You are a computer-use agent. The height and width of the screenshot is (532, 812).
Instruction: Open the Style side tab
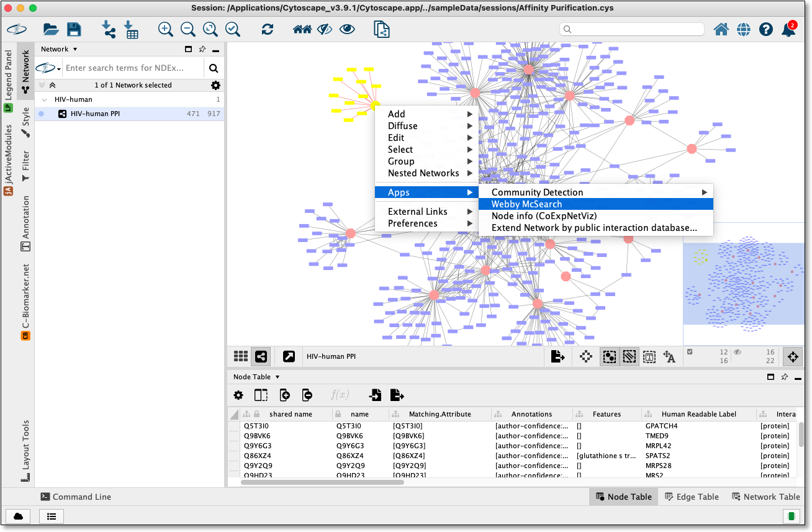(x=25, y=123)
